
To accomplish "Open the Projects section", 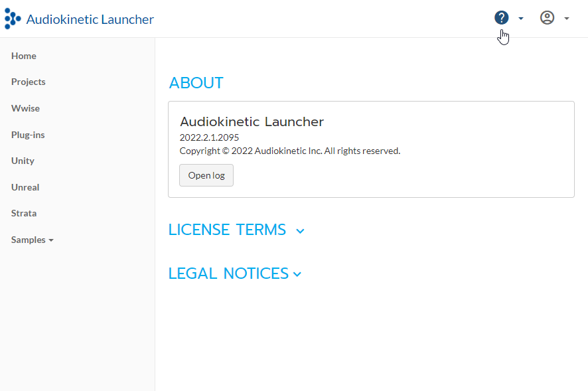I will coord(29,82).
